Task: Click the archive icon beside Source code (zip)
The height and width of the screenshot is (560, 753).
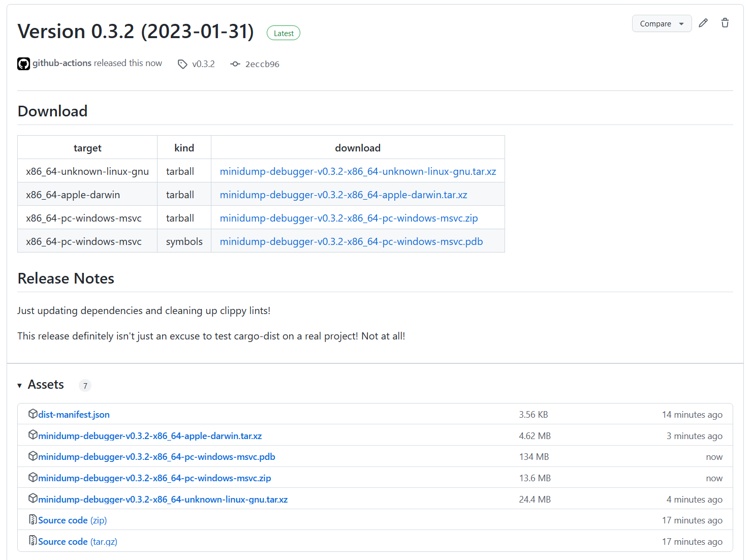Action: click(32, 519)
